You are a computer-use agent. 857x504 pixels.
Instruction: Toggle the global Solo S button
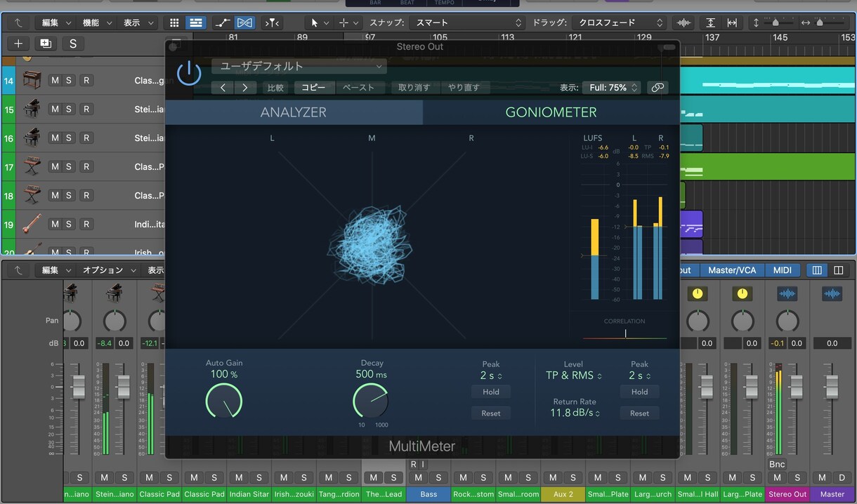(x=72, y=44)
